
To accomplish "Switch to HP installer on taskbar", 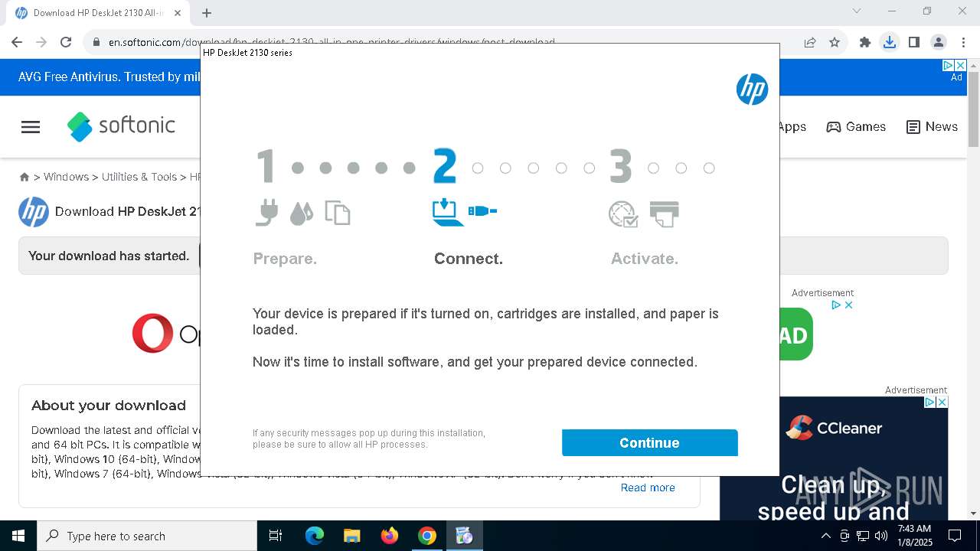I will [x=464, y=536].
